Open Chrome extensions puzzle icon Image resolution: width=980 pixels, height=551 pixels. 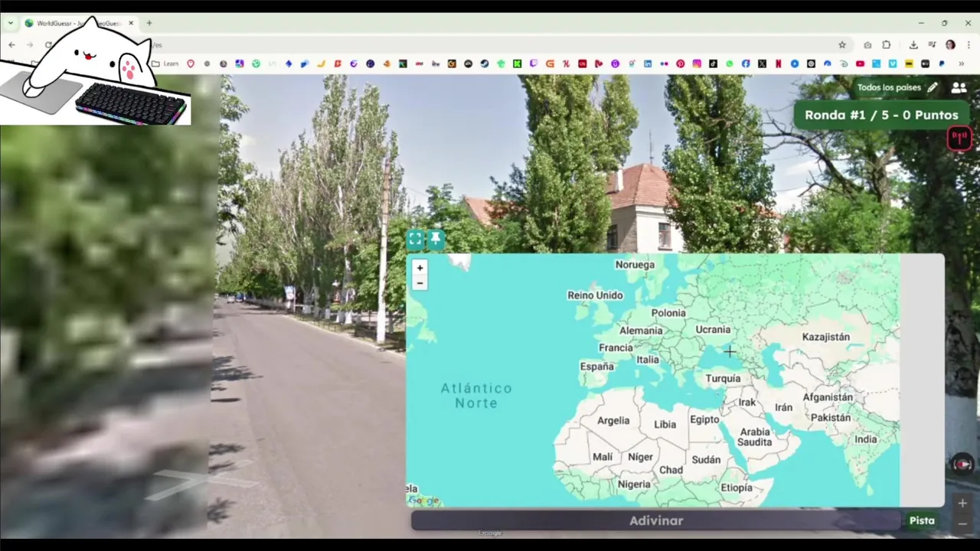[887, 44]
